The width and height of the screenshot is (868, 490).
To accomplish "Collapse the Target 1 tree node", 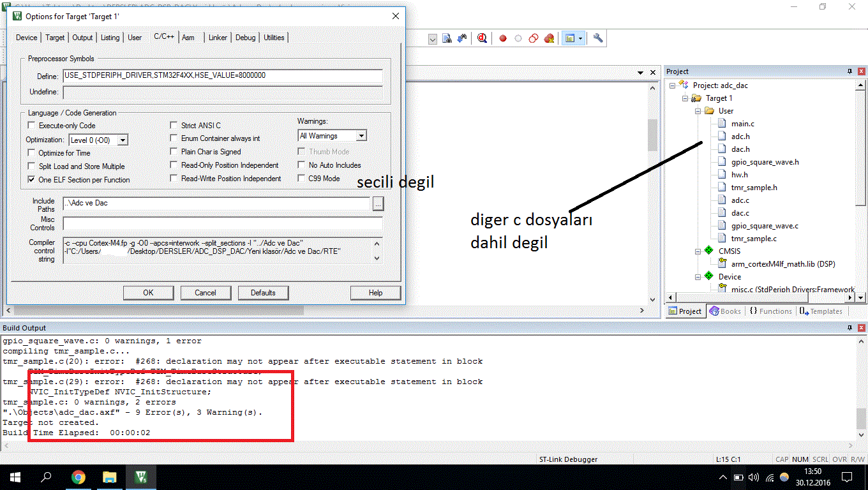I will point(685,98).
